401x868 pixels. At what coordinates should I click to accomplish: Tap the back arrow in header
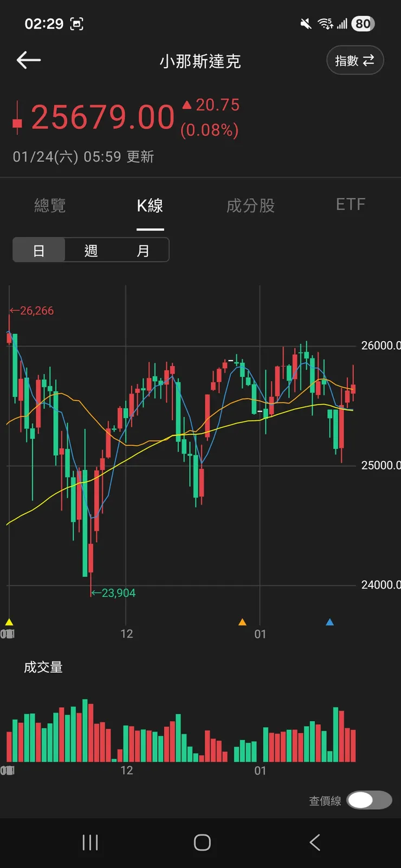tap(29, 60)
